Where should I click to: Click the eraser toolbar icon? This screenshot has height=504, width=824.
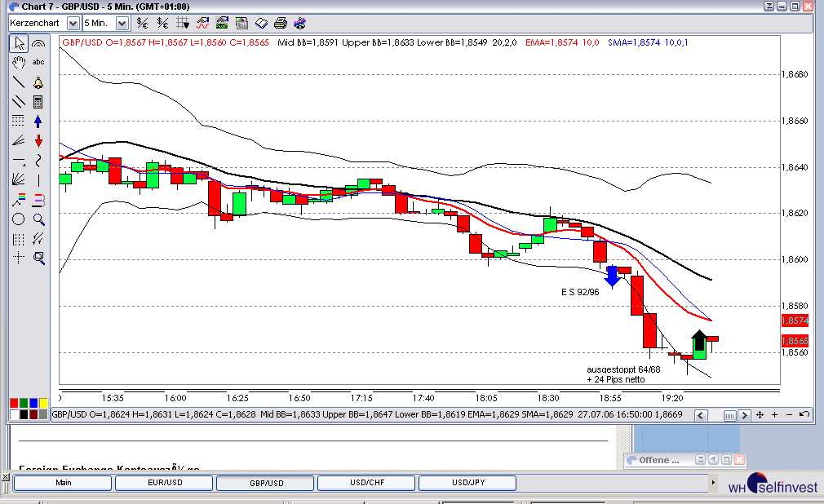point(261,23)
